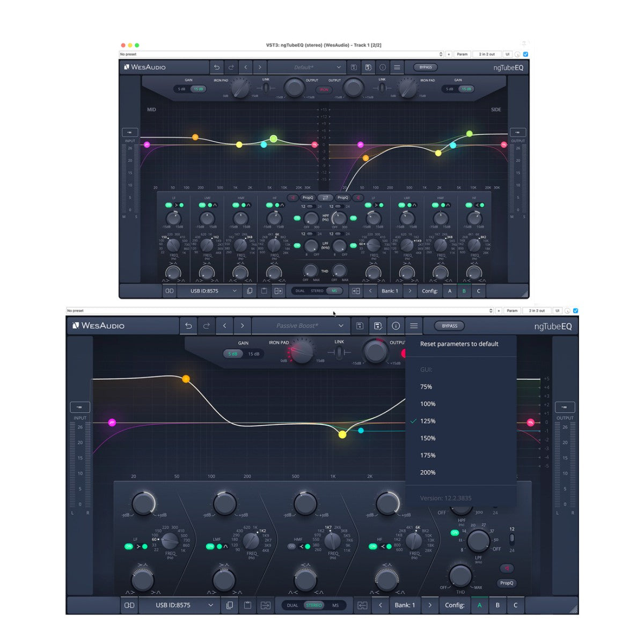The height and width of the screenshot is (644, 644).
Task: Select 15 dB gain in lower window
Action: pyautogui.click(x=253, y=354)
